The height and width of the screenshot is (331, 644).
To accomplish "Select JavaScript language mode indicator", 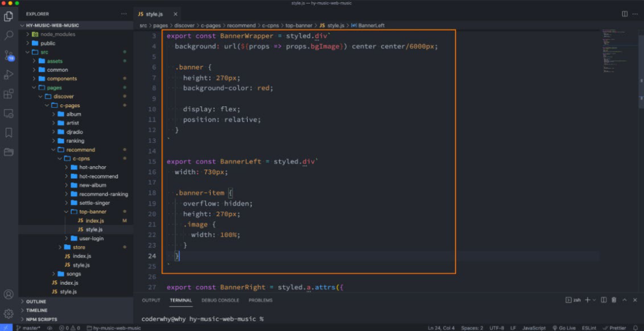I will pyautogui.click(x=534, y=328).
